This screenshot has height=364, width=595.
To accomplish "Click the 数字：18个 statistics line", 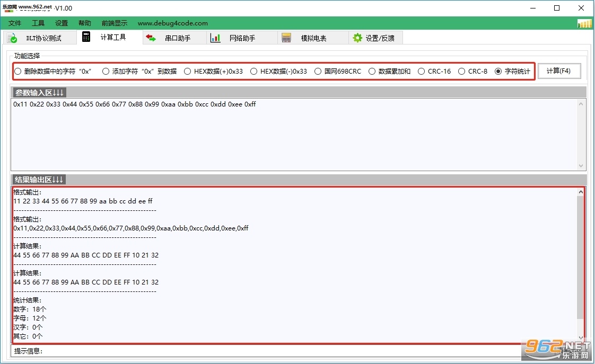I will [x=30, y=309].
